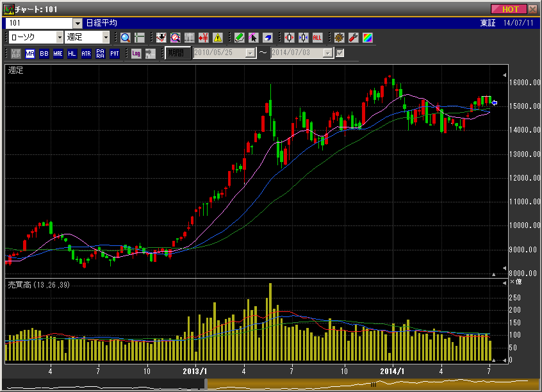Screen dimensions: 542x392
Task: Click the pink HOT button
Action: coord(509,9)
